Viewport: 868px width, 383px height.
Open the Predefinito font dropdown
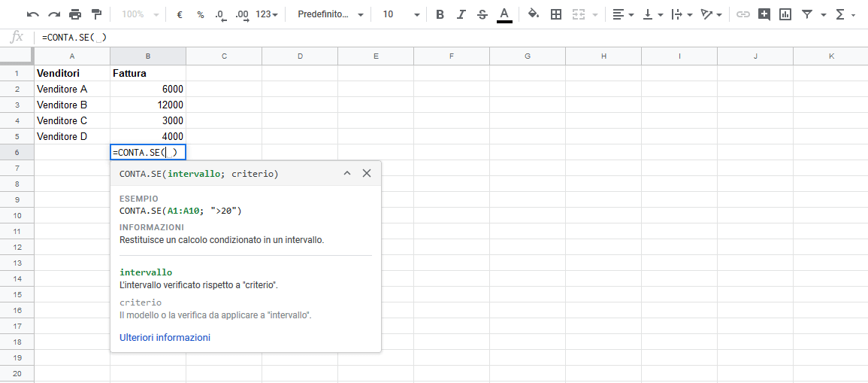331,14
